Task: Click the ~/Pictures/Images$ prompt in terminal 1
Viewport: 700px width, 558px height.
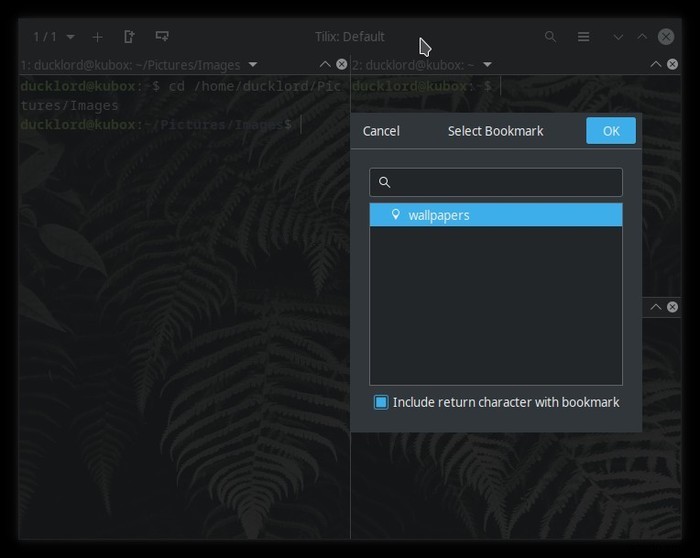Action: [218, 125]
